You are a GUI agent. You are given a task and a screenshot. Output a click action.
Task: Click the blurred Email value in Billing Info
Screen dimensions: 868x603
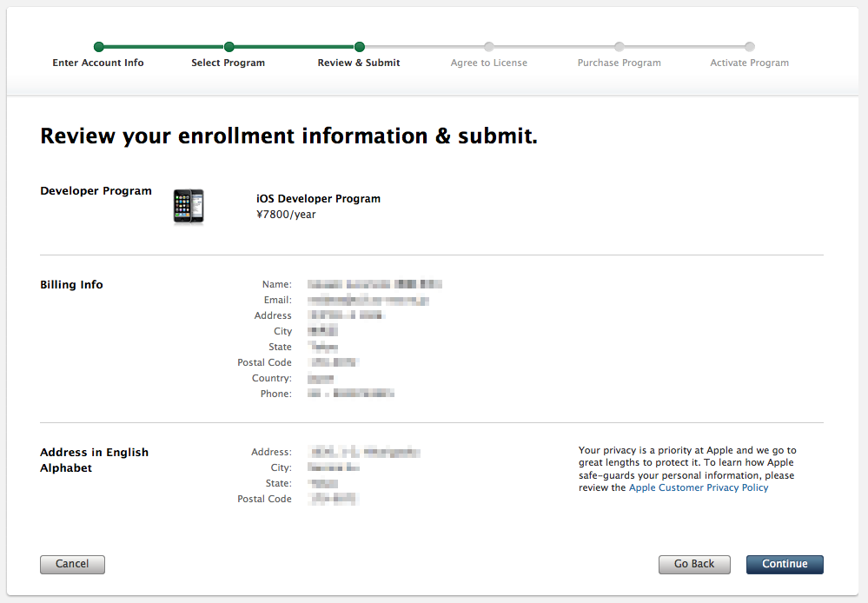tap(368, 300)
